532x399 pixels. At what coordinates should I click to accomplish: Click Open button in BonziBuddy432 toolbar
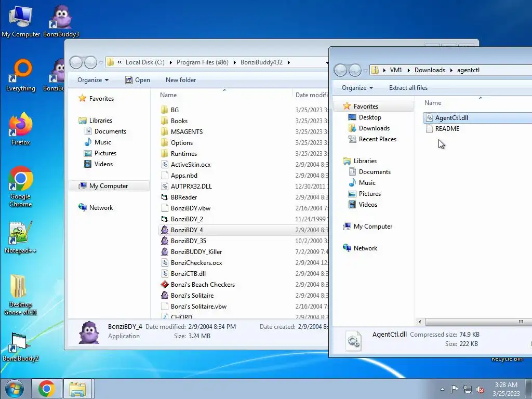(137, 80)
